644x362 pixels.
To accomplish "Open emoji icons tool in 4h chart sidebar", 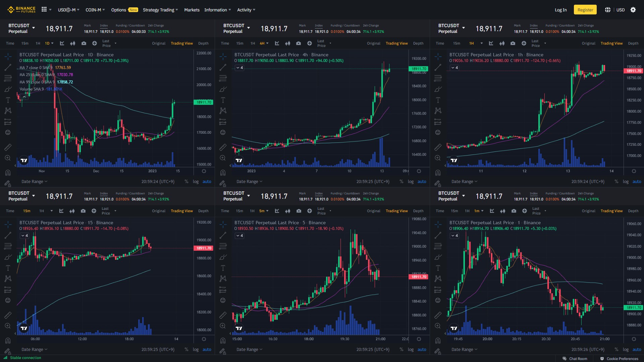I will [x=223, y=132].
